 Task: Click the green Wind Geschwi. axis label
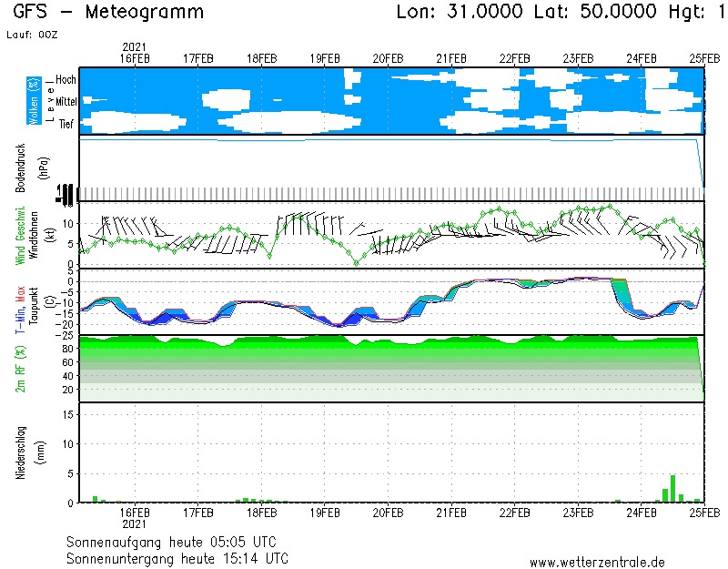click(x=20, y=235)
